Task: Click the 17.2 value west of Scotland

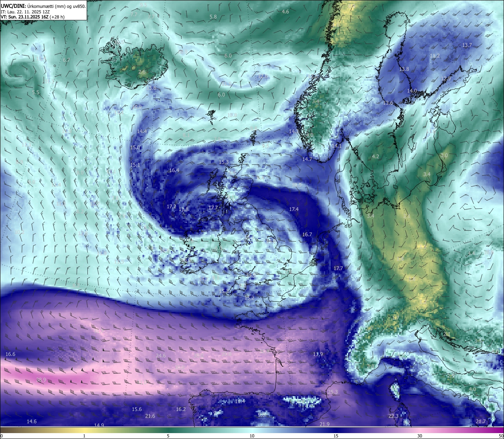Action: pos(171,207)
